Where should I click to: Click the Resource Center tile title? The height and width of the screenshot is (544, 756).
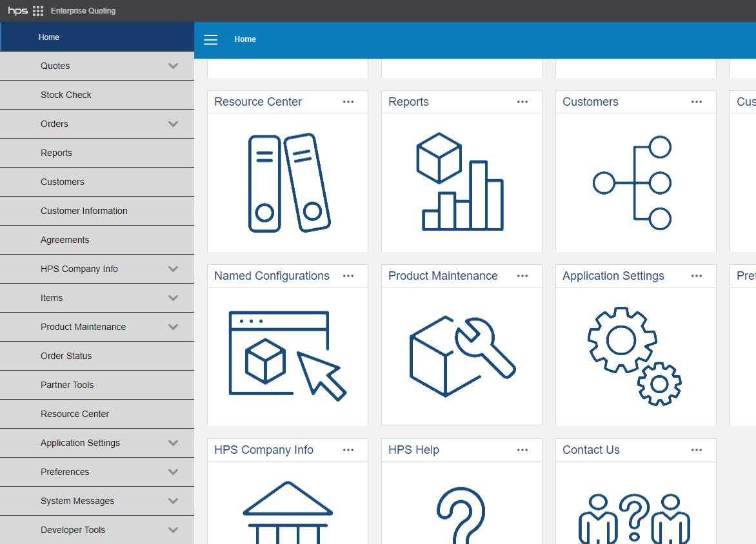[258, 102]
